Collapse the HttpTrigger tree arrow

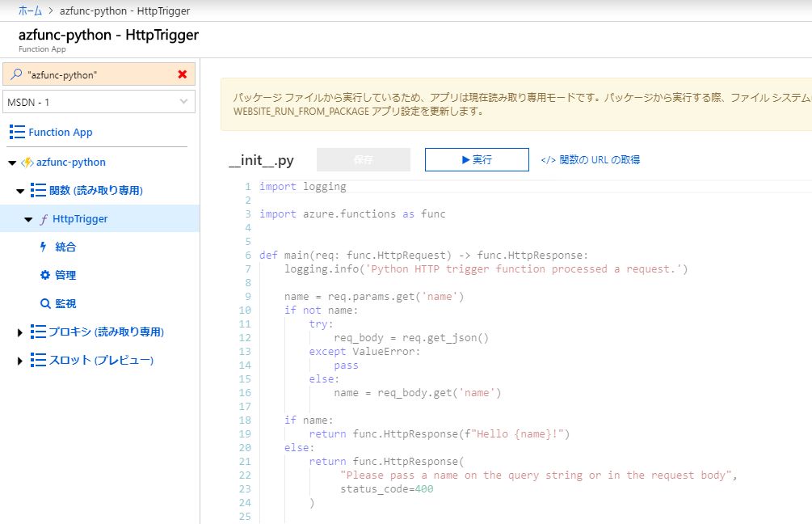click(x=28, y=219)
